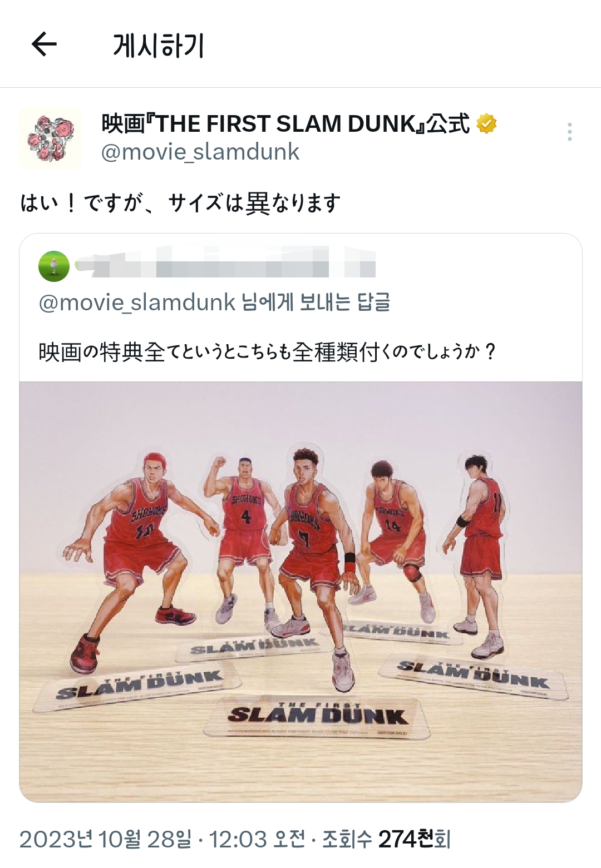The height and width of the screenshot is (868, 601).
Task: Tap the 2023년 10월 28일 post date
Action: [x=106, y=839]
